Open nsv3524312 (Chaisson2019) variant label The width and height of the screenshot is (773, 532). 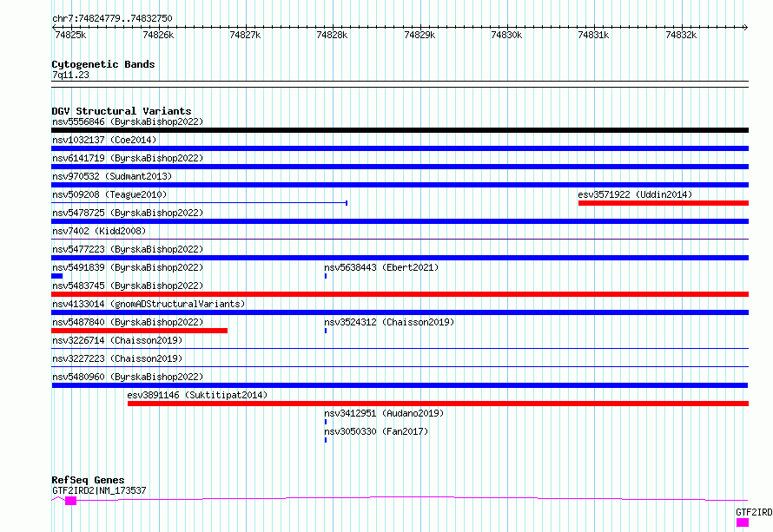click(389, 322)
